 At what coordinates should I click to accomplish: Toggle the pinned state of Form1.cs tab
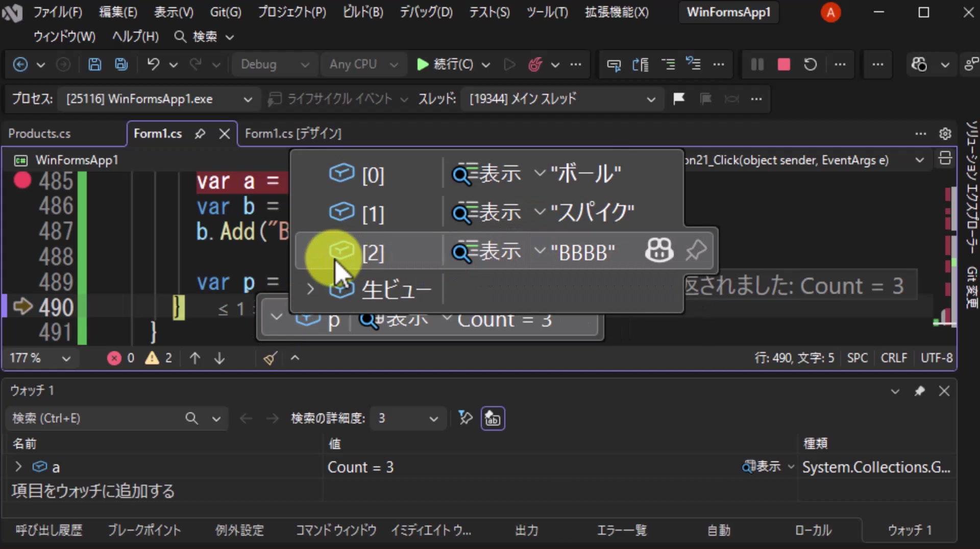(200, 134)
